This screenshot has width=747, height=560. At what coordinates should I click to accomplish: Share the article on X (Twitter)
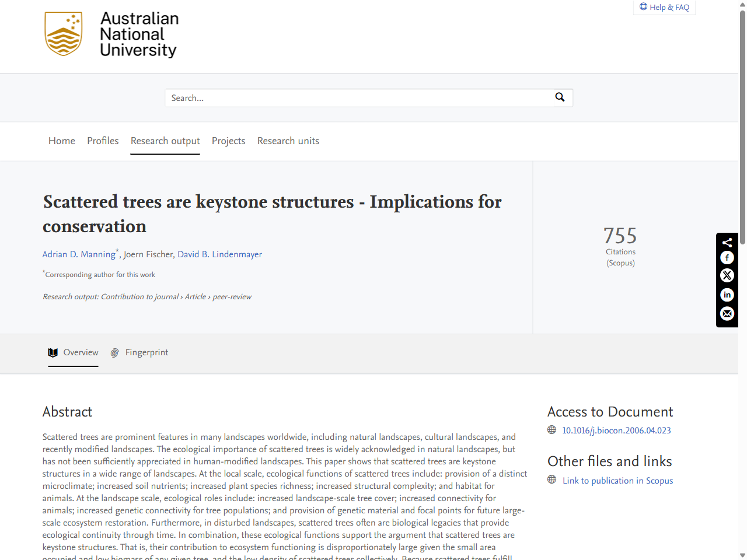(727, 275)
